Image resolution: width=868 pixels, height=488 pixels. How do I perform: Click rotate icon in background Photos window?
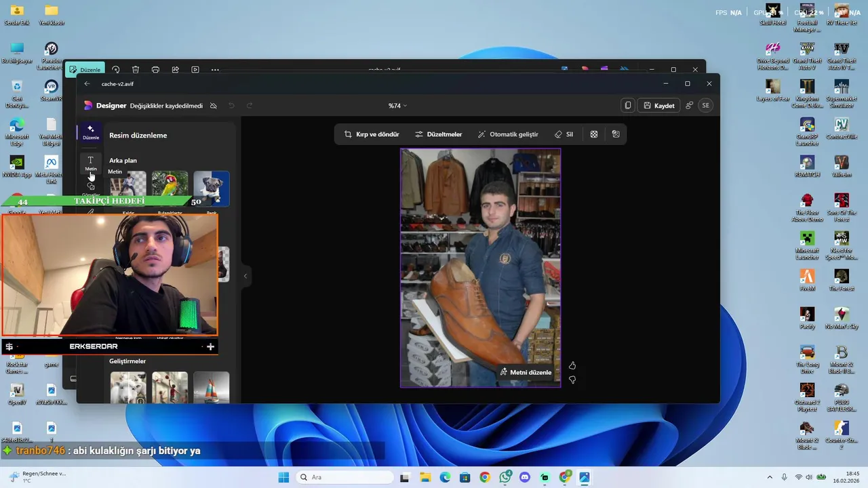116,69
